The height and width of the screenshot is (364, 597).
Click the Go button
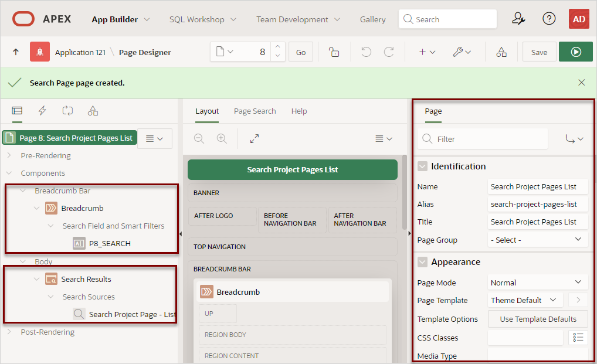pos(300,52)
